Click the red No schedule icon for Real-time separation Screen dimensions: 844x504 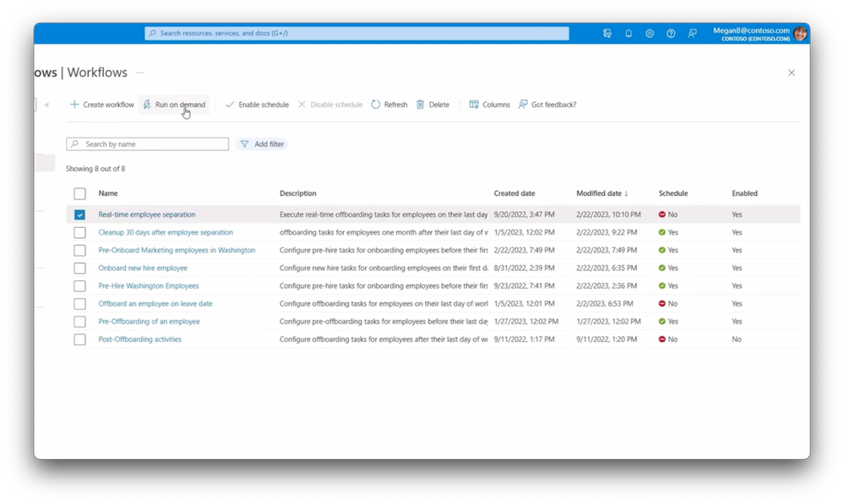(662, 214)
